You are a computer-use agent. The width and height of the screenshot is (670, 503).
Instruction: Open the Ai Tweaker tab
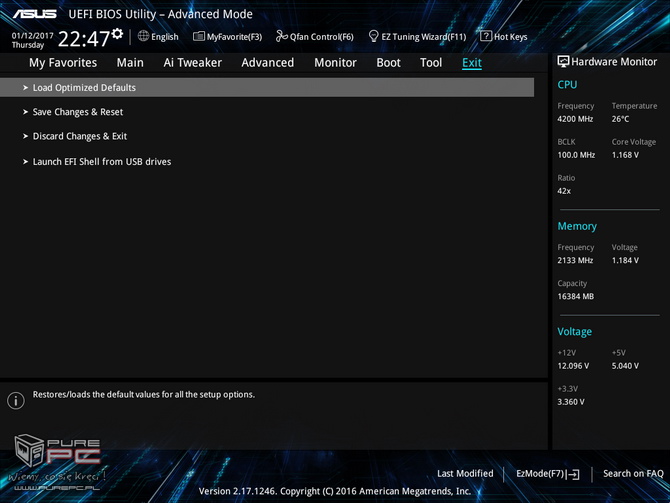click(x=192, y=63)
